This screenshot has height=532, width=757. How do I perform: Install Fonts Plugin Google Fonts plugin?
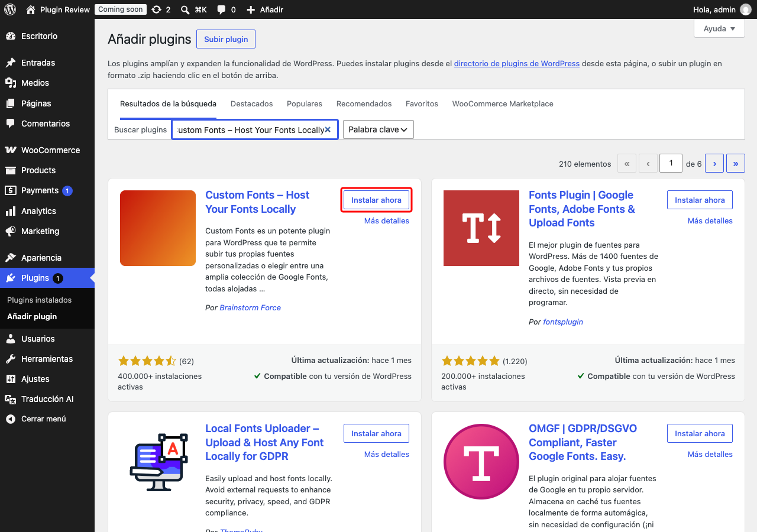click(700, 200)
